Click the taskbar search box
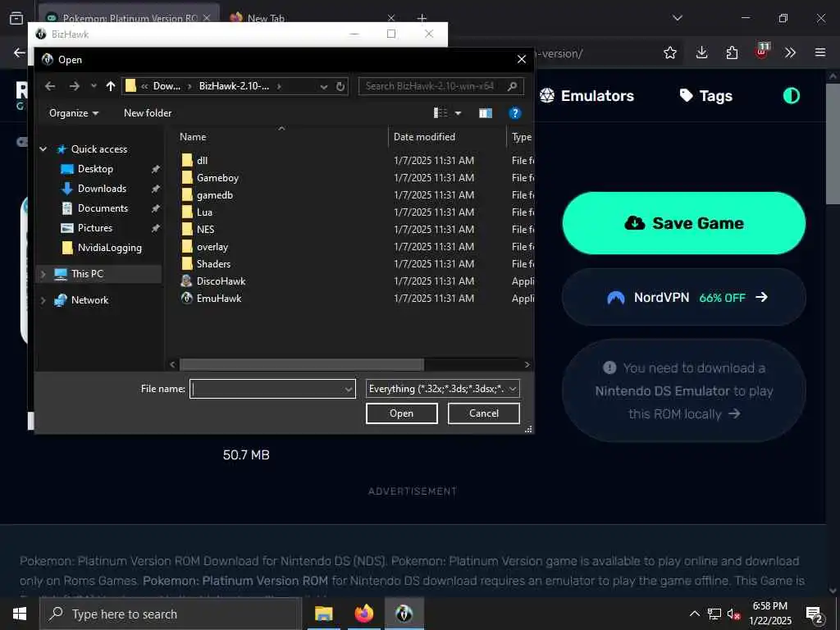Viewport: 840px width, 630px height. pyautogui.click(x=171, y=614)
